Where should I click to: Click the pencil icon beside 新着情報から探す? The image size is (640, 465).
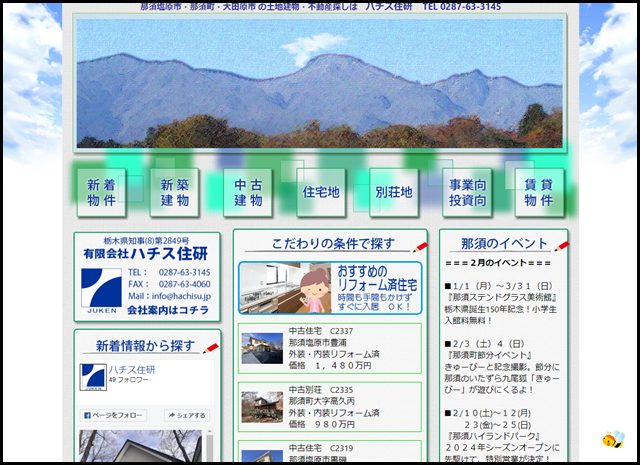click(x=211, y=348)
